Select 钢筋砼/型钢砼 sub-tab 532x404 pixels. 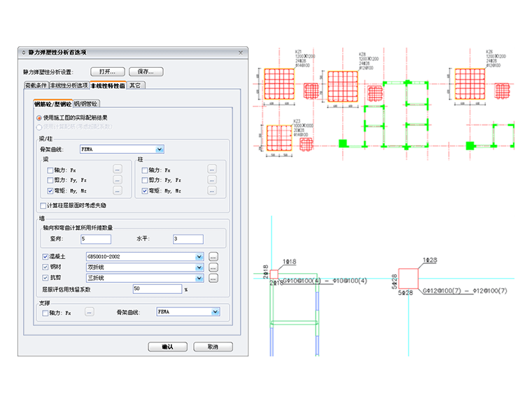coord(53,104)
